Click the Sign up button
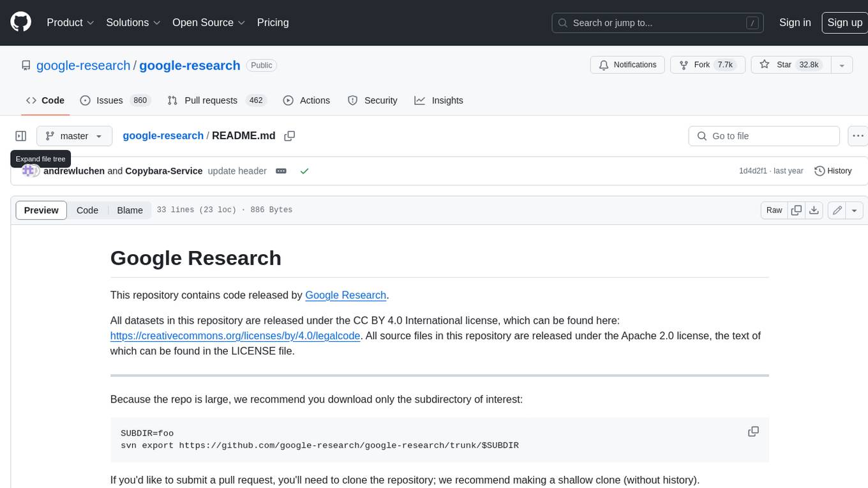868x488 pixels. (844, 22)
